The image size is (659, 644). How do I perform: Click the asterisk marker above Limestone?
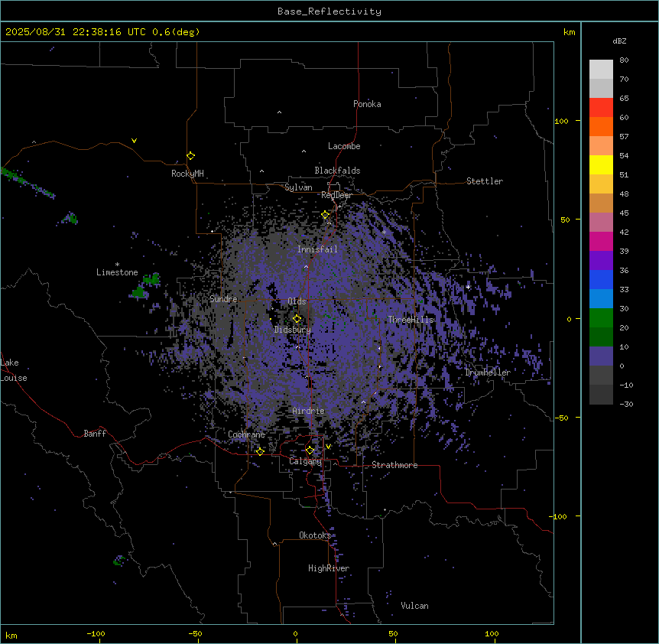117,265
